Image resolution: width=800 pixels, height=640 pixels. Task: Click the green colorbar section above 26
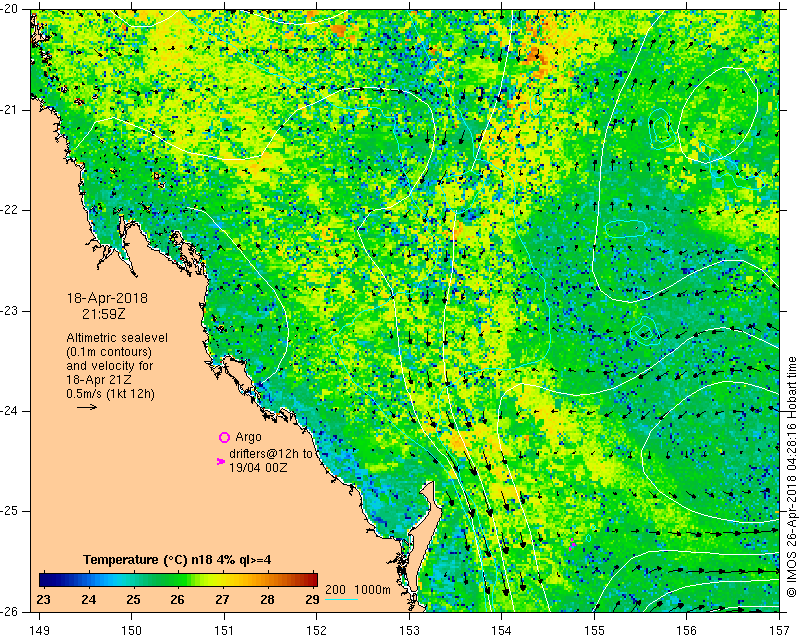pos(178,580)
